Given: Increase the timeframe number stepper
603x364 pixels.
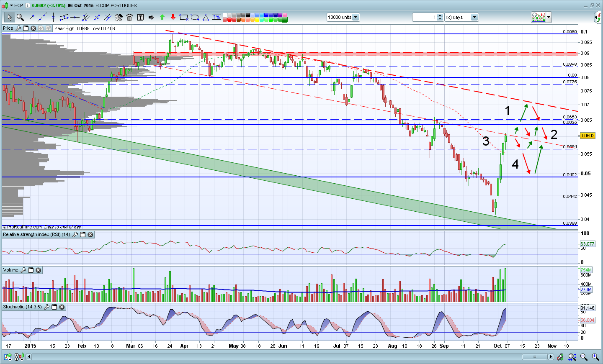Looking at the screenshot, I should 440,16.
